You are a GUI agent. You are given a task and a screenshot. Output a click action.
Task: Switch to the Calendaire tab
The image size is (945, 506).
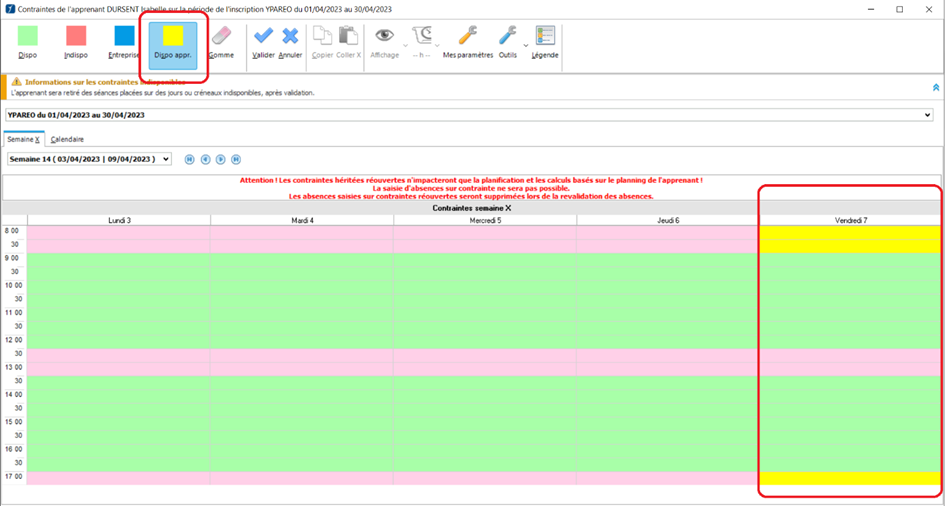[x=67, y=139]
